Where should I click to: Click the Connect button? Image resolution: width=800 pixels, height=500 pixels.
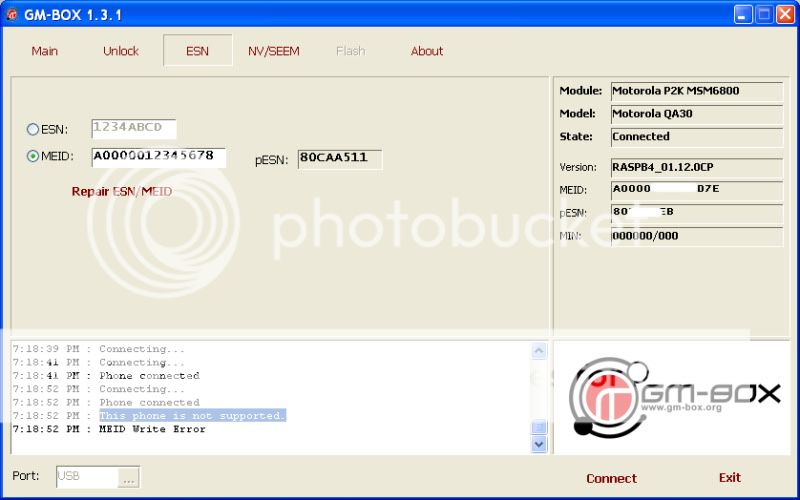[611, 478]
